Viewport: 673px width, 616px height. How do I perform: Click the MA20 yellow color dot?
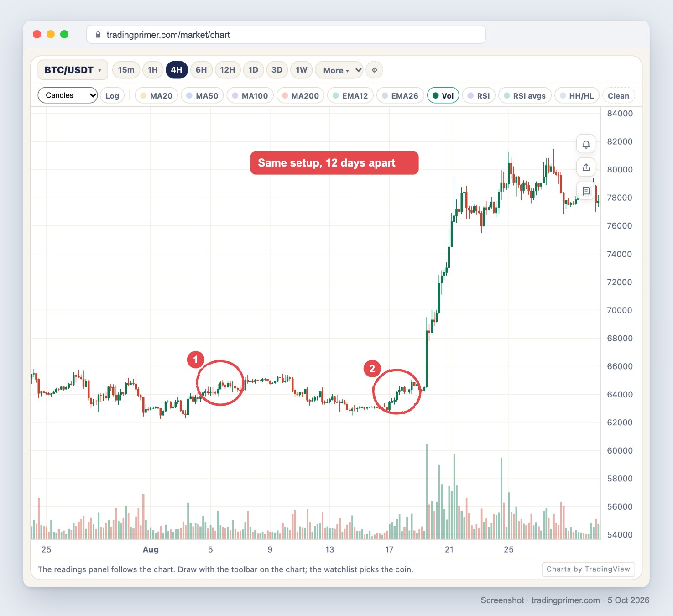[x=143, y=96]
